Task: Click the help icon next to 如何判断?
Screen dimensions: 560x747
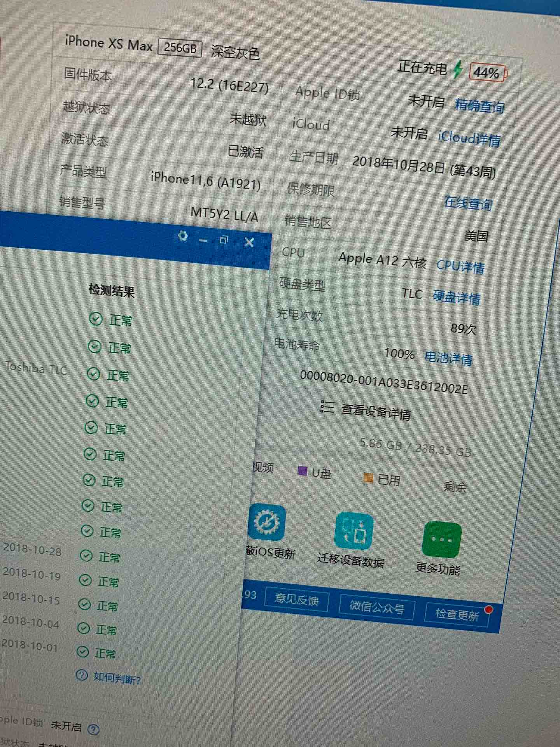Action: pyautogui.click(x=81, y=675)
